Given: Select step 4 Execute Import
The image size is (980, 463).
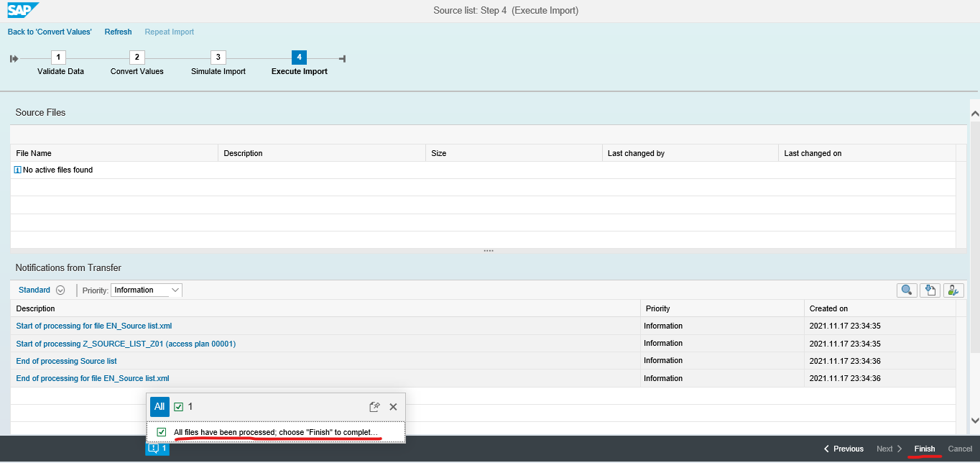Looking at the screenshot, I should [x=299, y=57].
